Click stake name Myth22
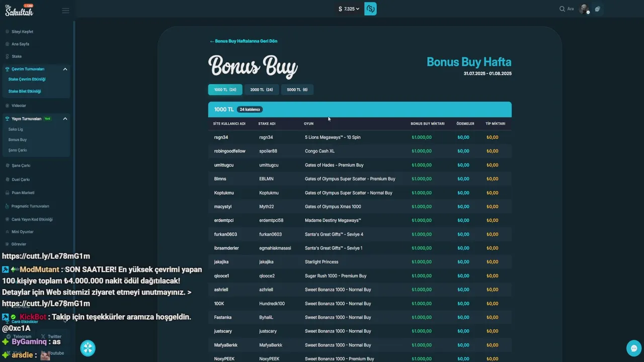 click(x=267, y=207)
